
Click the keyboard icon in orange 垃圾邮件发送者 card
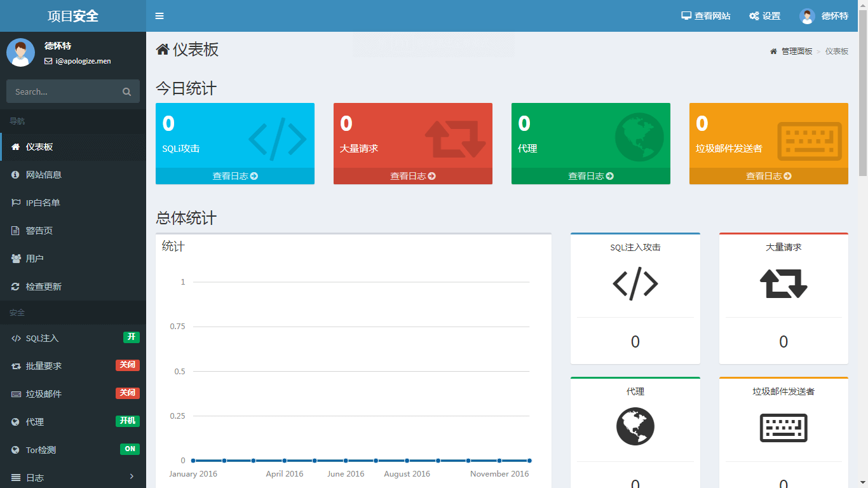tap(810, 140)
